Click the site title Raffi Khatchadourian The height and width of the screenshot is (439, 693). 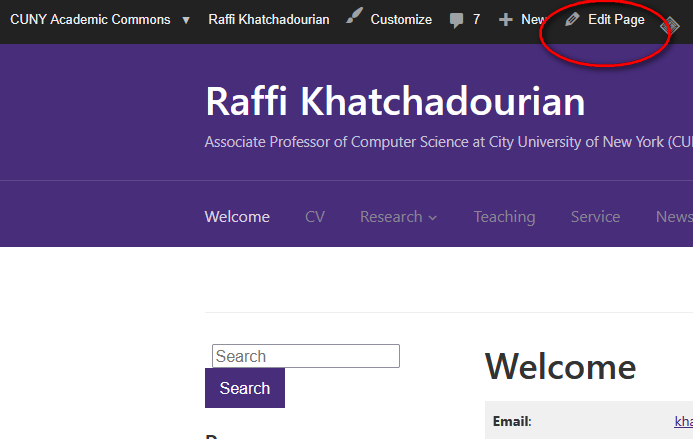click(x=395, y=102)
